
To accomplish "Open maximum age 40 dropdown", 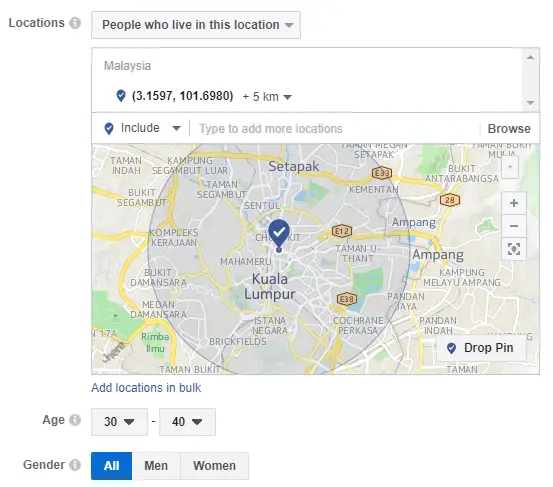I will tap(187, 422).
